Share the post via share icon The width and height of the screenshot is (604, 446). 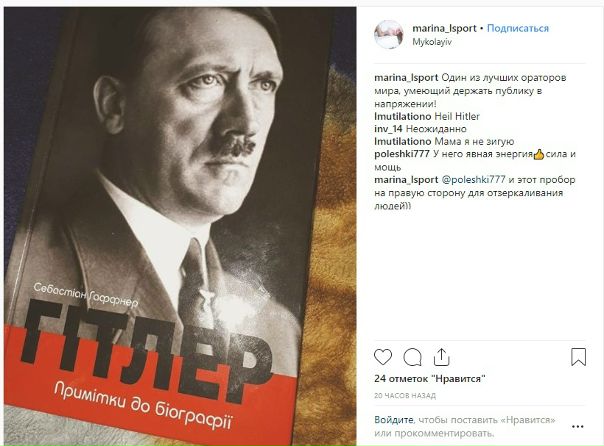coord(441,357)
